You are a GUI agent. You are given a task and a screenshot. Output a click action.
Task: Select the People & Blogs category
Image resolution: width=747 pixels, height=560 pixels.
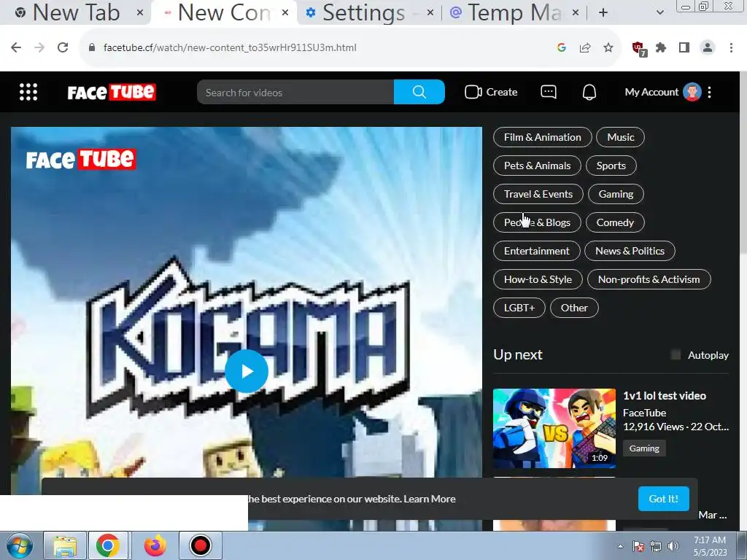[537, 222]
